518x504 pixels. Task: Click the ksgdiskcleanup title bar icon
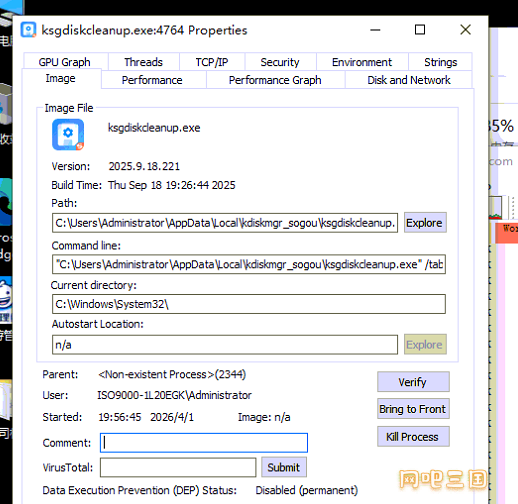(28, 30)
